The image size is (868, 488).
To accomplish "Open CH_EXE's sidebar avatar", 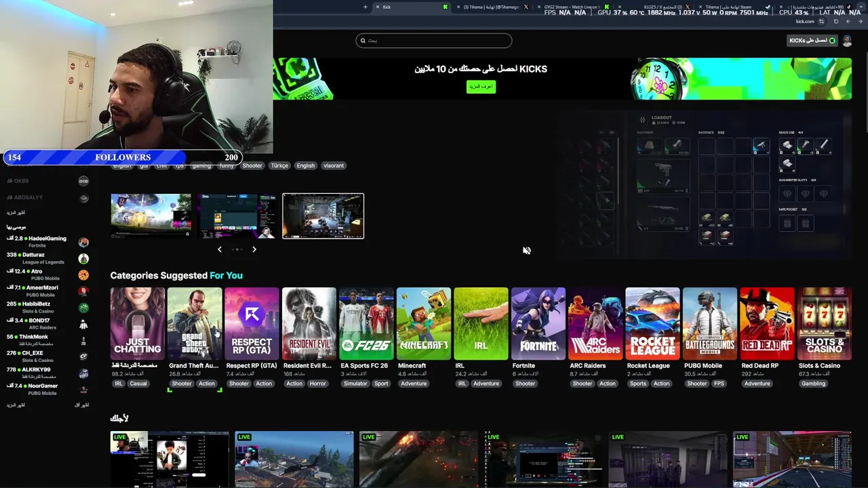I will coord(83,357).
